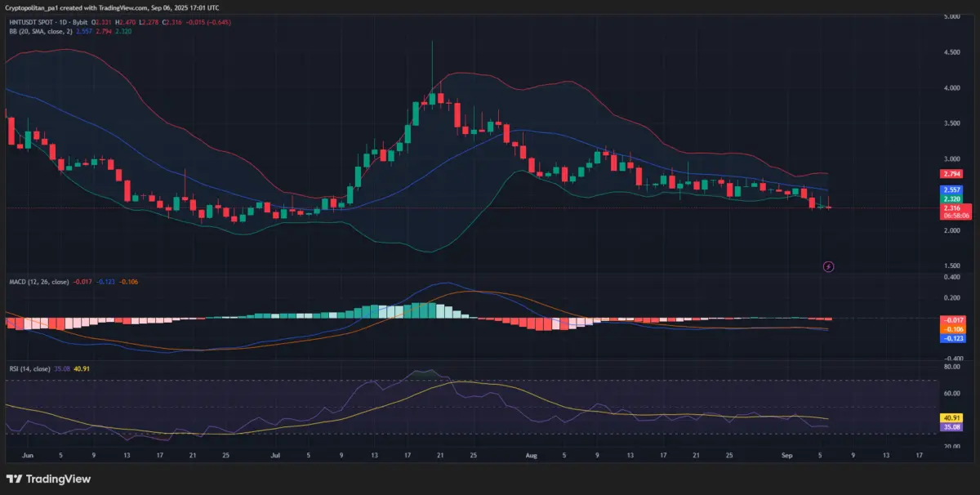Click the lightning bolt quick-trade icon

(828, 267)
